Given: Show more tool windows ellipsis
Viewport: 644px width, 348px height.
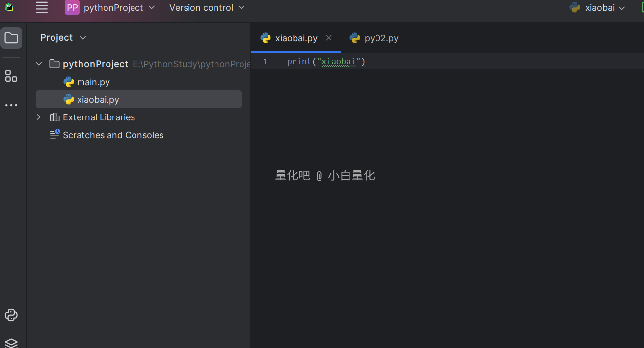Looking at the screenshot, I should [x=11, y=105].
